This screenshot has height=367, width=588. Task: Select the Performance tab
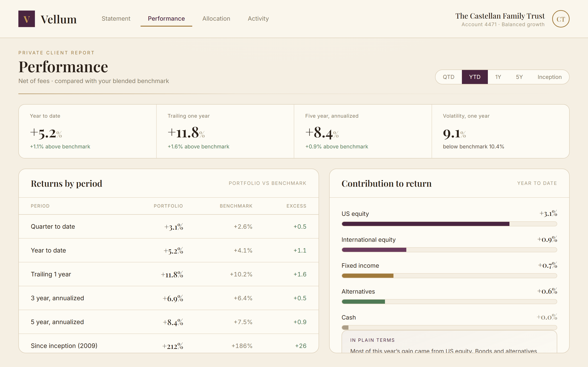click(x=166, y=19)
